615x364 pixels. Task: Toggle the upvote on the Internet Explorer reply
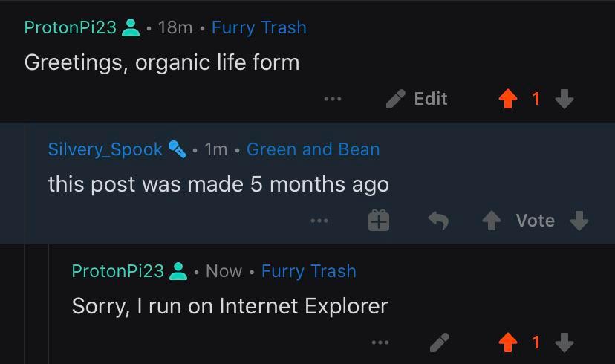pos(508,342)
